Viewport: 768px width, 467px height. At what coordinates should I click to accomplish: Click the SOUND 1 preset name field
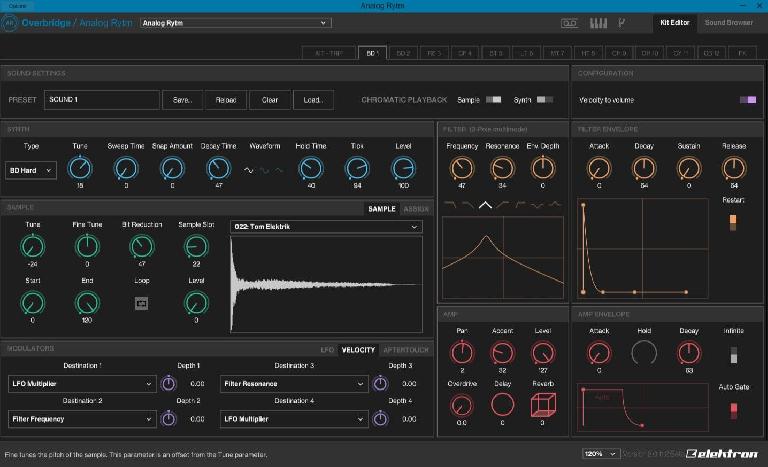point(102,100)
